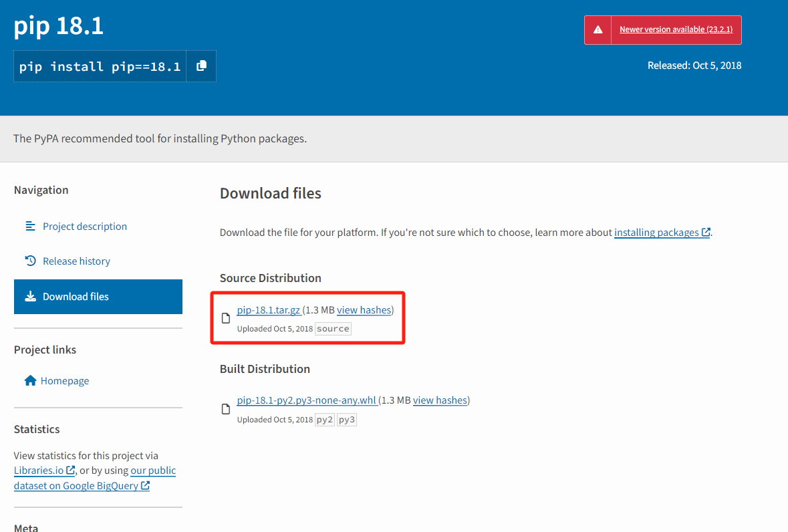
Task: Click the 'Download files' main heading
Action: click(x=271, y=193)
